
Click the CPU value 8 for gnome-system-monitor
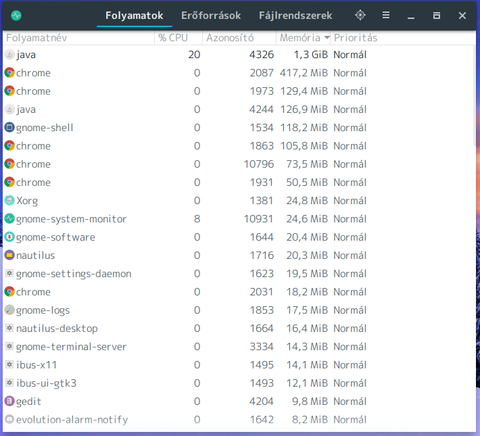(x=197, y=219)
